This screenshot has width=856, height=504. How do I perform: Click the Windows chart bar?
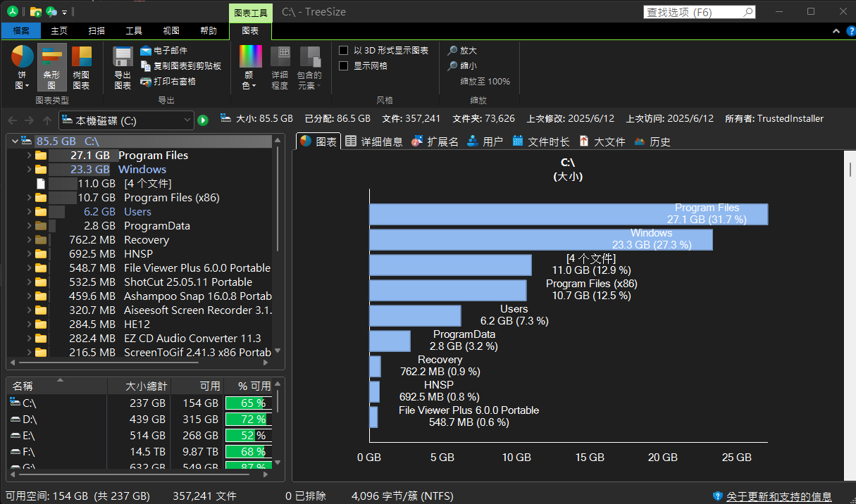pyautogui.click(x=540, y=239)
